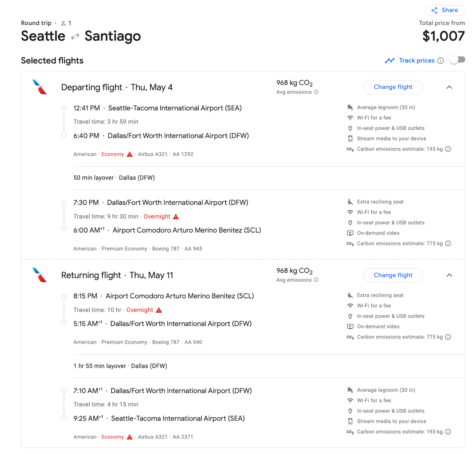Click the Overnight warning icon on returning flight
The image size is (476, 454).
(x=158, y=310)
